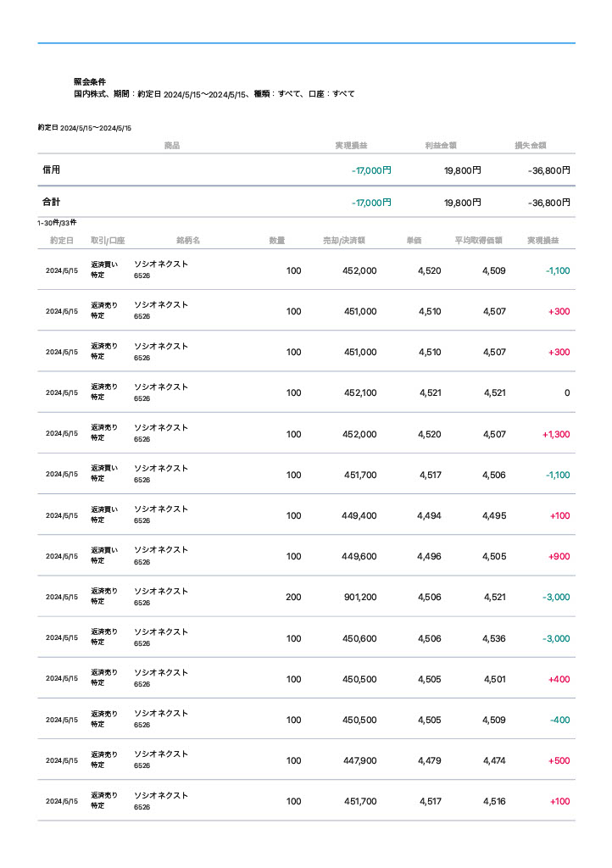Select the quantity 200 cell
612x868 pixels.
[x=293, y=598]
